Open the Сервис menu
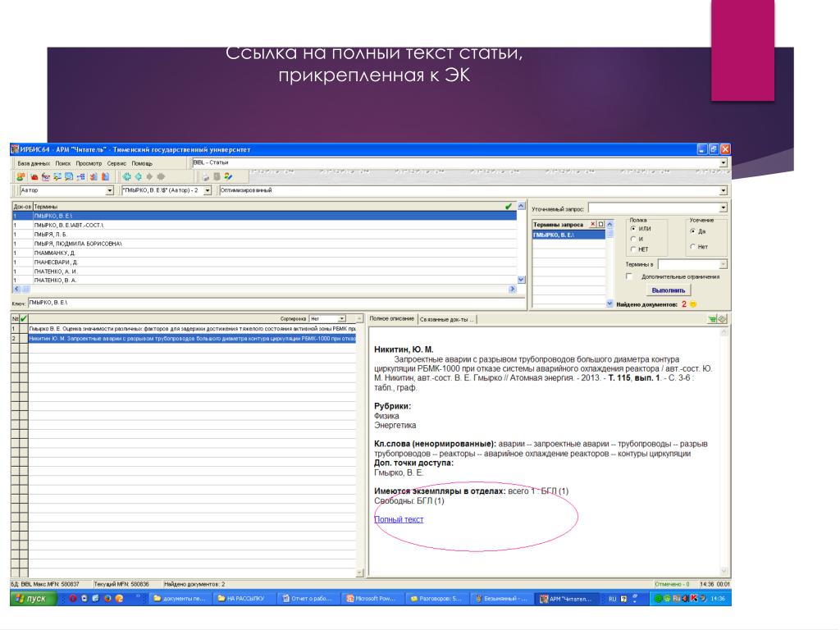This screenshot has width=840, height=630. click(x=116, y=163)
